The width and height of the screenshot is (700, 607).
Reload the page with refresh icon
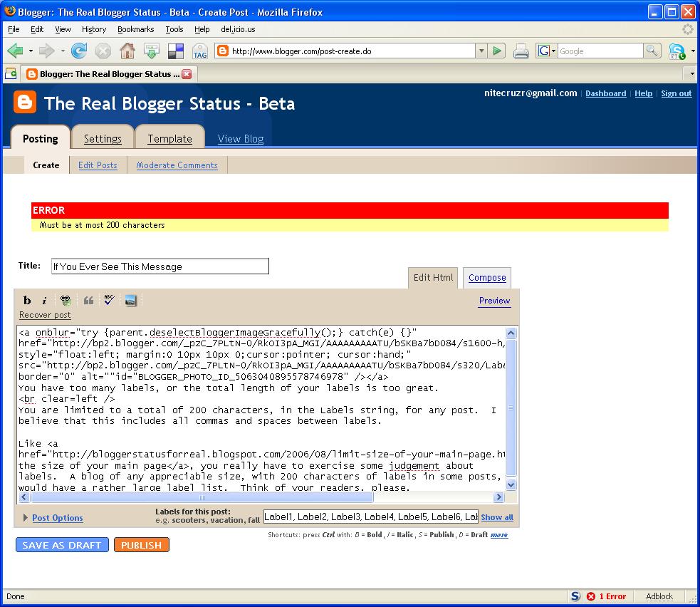click(79, 51)
